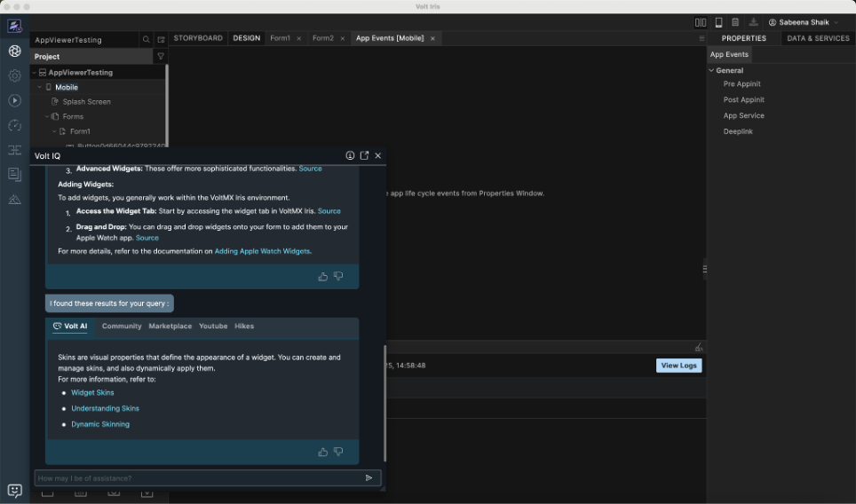
Task: Open the document pages icon in sidebar
Action: click(x=15, y=175)
